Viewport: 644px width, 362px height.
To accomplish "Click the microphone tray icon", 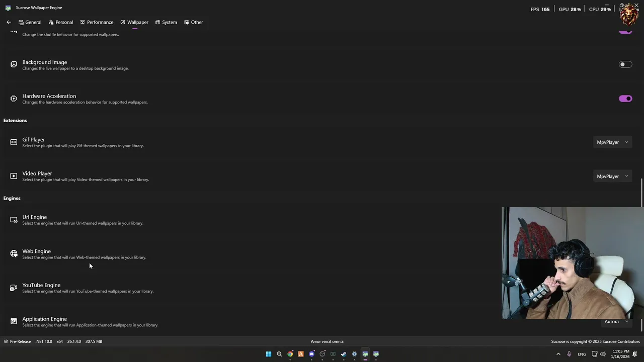I will click(x=569, y=354).
